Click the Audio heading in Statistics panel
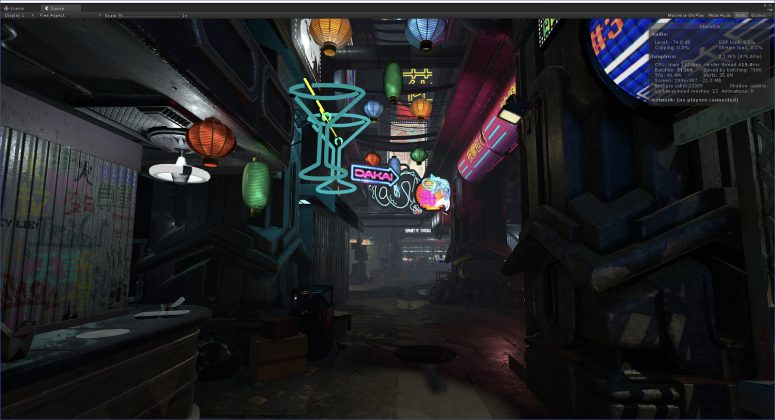The height and width of the screenshot is (420, 775). click(x=658, y=33)
